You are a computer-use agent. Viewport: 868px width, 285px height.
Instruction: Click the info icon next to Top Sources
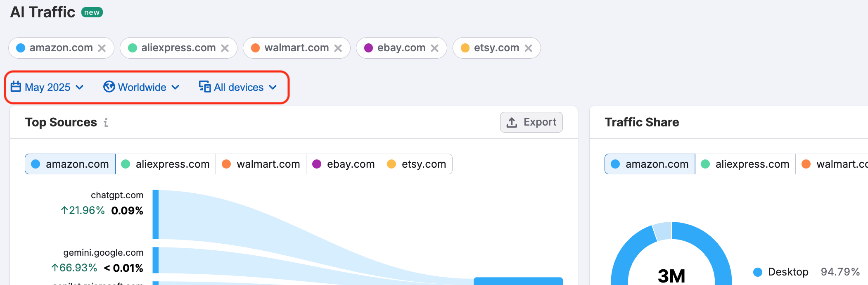106,122
